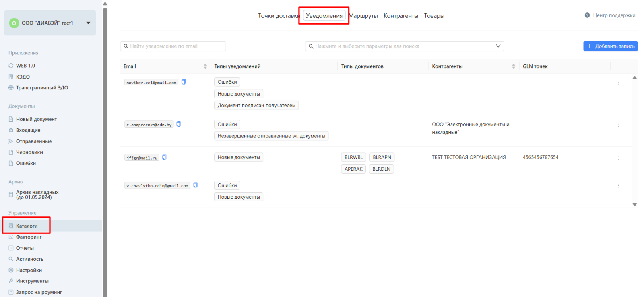Click the Добавить запись button
This screenshot has height=297, width=644.
(611, 46)
